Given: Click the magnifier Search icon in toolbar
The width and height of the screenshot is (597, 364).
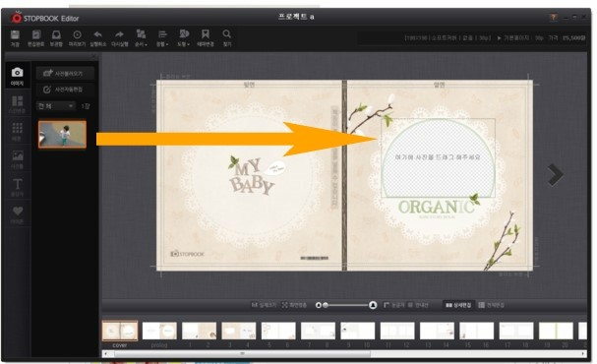Looking at the screenshot, I should coord(227,38).
